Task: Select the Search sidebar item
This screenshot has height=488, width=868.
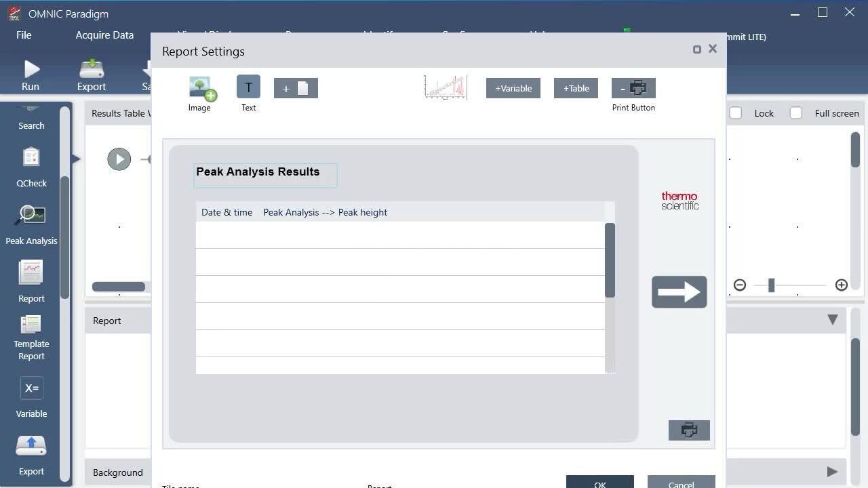Action: coord(31,125)
